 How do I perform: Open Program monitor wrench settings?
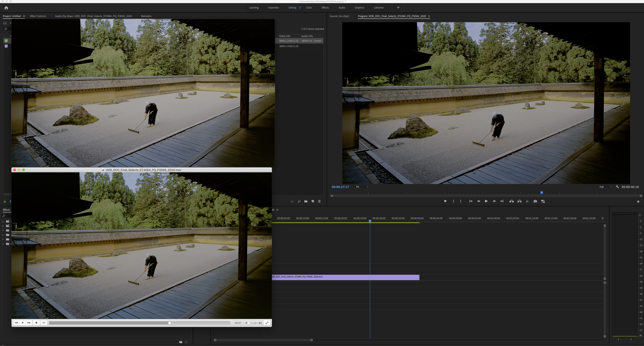pos(617,187)
